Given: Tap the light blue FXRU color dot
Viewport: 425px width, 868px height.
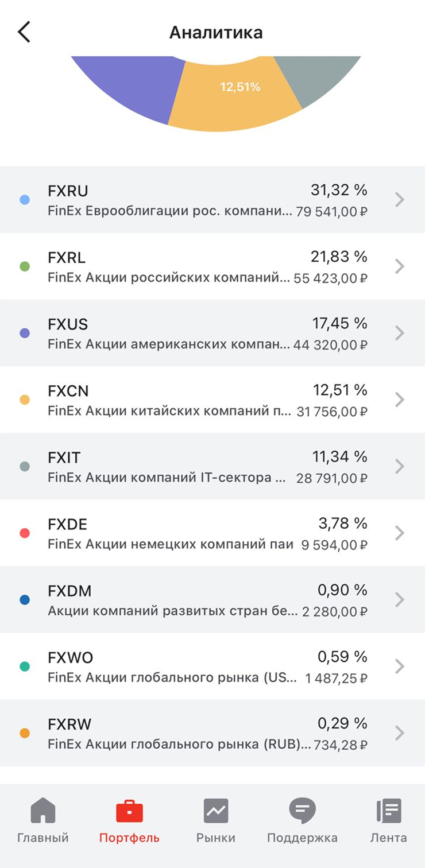Looking at the screenshot, I should (x=25, y=200).
